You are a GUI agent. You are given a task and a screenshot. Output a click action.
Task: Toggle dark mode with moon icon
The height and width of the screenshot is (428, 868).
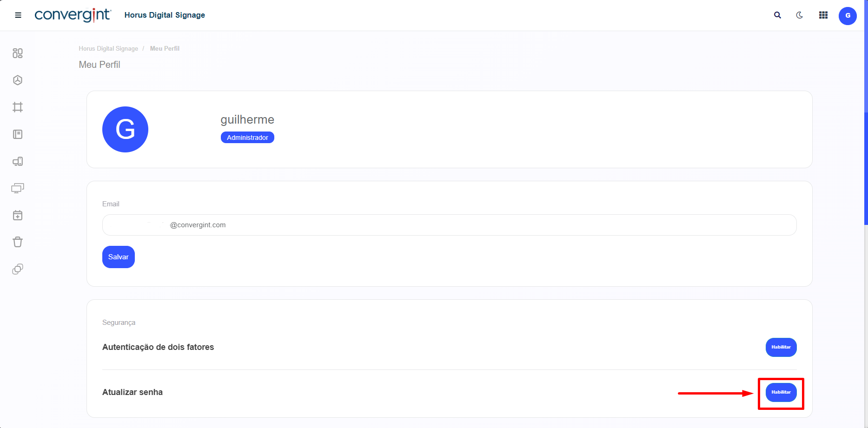coord(800,15)
